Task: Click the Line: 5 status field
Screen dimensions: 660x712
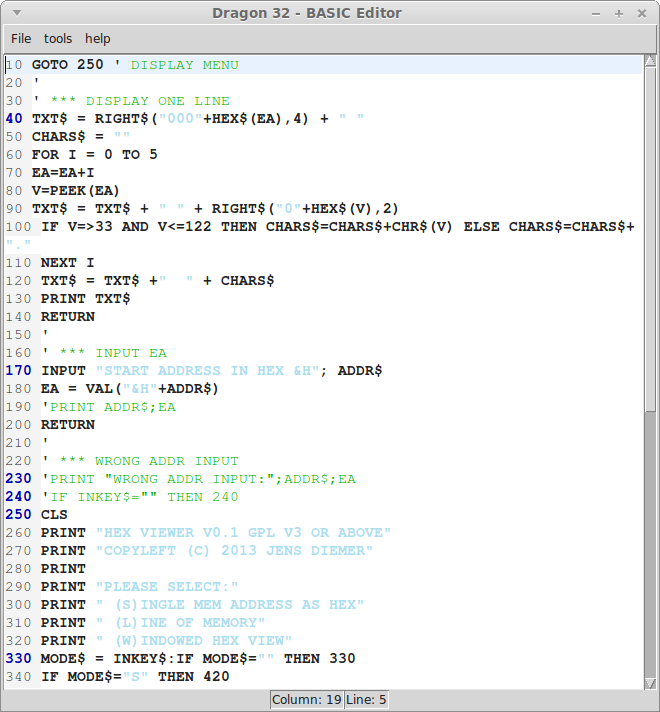Action: click(366, 700)
